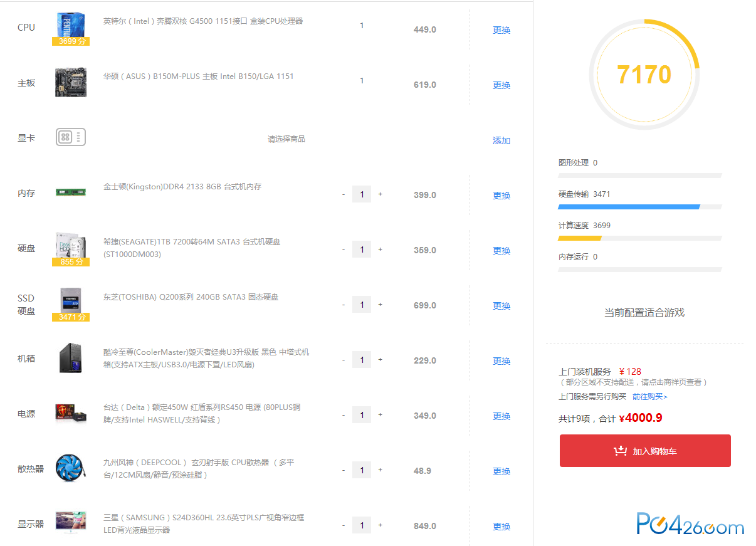
Task: Decrease CoolerMaster case quantity with minus
Action: point(344,360)
